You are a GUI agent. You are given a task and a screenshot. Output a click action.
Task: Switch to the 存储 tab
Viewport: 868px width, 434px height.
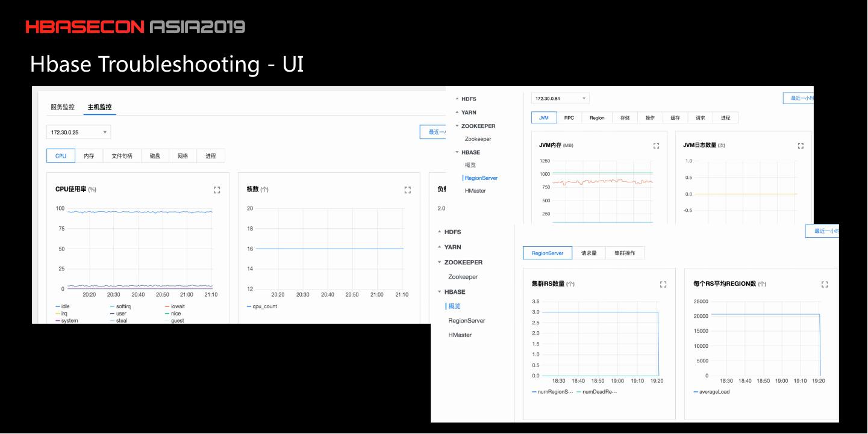pos(625,118)
